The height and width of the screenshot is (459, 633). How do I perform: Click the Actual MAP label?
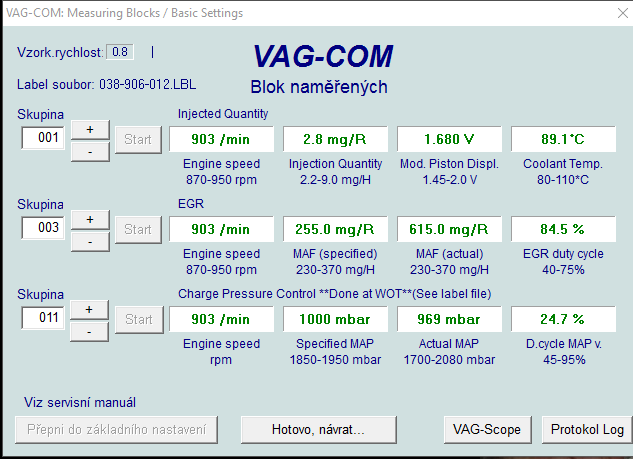point(449,344)
